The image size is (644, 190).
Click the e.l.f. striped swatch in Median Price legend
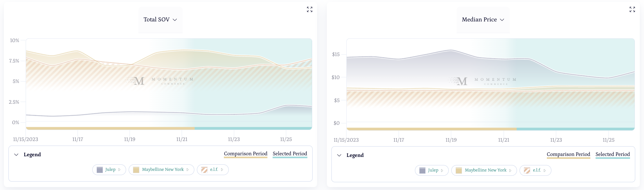(527, 171)
